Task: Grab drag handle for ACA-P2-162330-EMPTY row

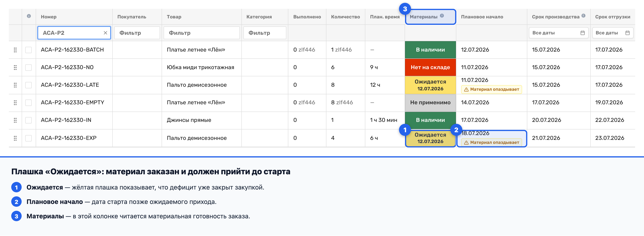Action: [x=15, y=103]
